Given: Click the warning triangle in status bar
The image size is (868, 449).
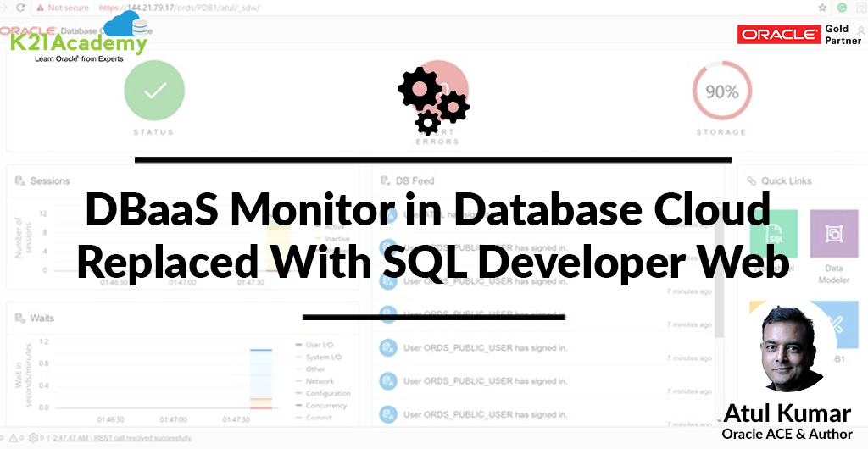Looking at the screenshot, I should tap(13, 438).
